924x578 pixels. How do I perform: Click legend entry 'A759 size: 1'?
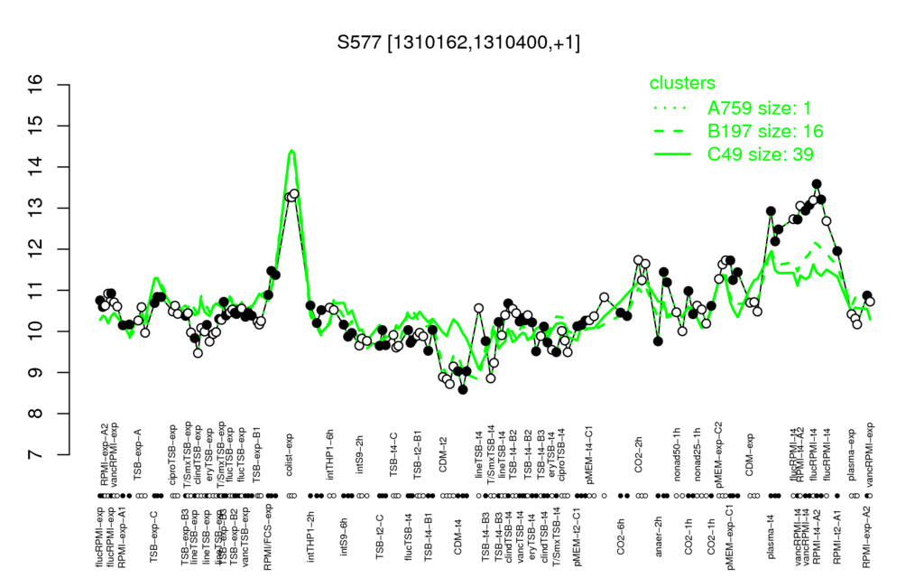pos(759,108)
